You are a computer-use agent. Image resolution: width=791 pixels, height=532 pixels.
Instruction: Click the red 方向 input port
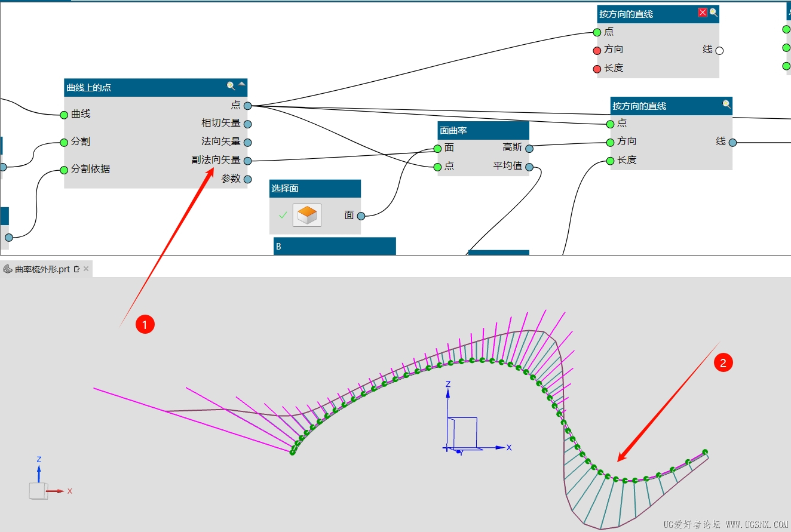(x=597, y=50)
